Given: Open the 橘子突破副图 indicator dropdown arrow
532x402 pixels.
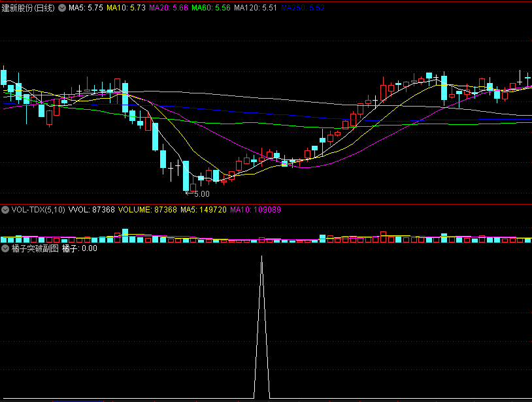Looking at the screenshot, I should (x=5, y=248).
